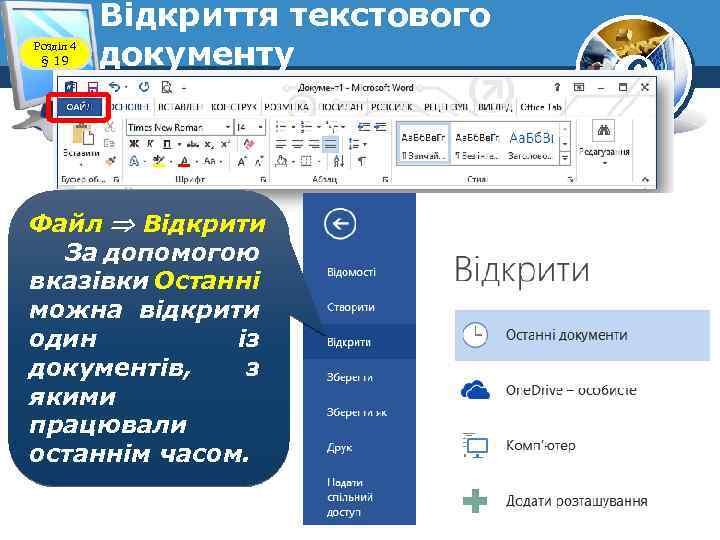The height and width of the screenshot is (540, 720).
Task: Expand the Styles gallery more arrow
Action: coord(565,158)
